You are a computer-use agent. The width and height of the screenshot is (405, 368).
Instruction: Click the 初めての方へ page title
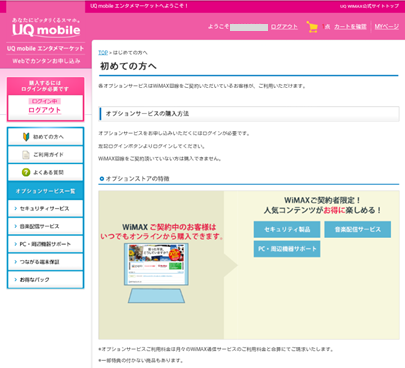tap(128, 66)
